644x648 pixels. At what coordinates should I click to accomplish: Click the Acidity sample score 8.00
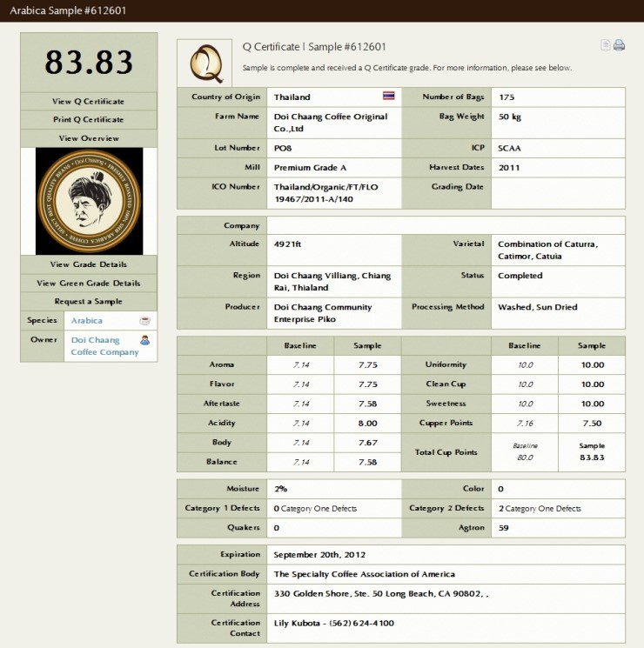coord(368,424)
